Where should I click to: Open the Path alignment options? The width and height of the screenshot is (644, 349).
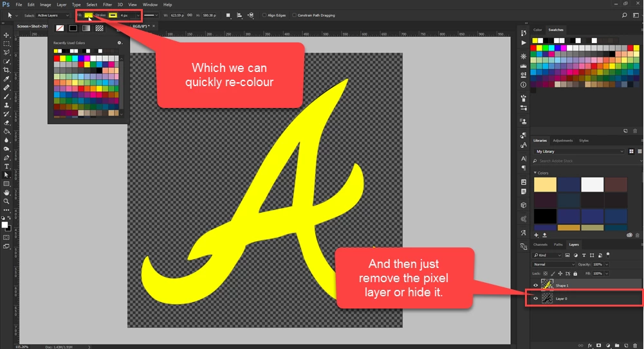[239, 15]
